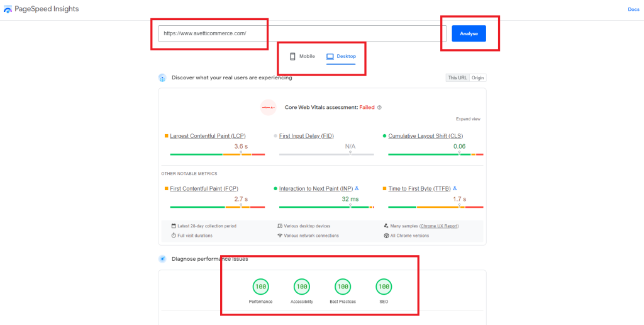Viewport: 644px width, 325px height.
Task: Click the OTHER NOTABLE METRICS heading
Action: 189,174
